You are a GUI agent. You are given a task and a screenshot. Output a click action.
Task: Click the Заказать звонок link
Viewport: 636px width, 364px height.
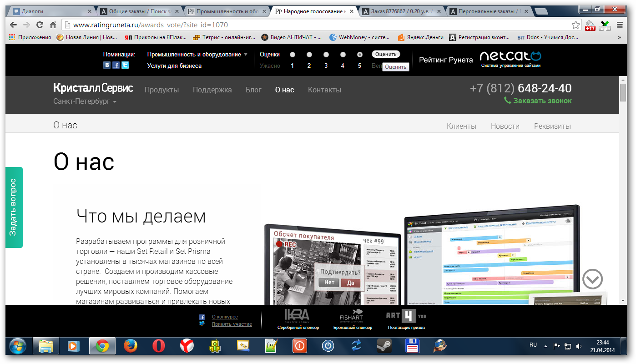click(538, 101)
